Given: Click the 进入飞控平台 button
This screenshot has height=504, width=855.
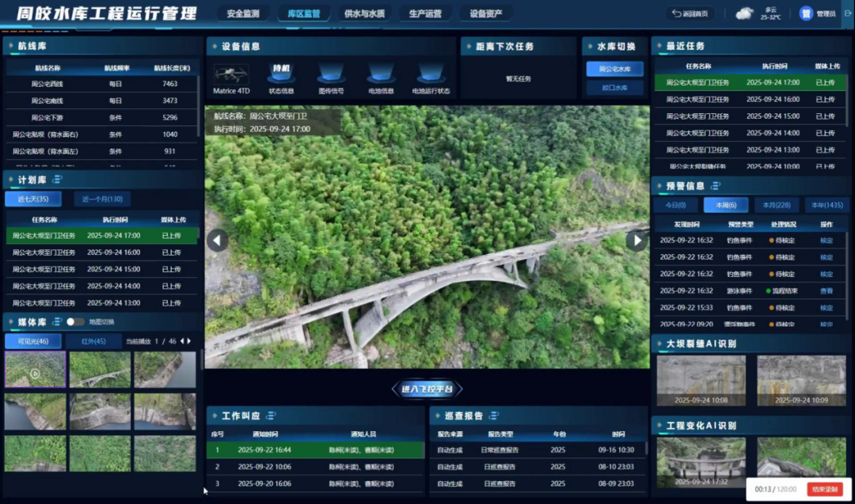Looking at the screenshot, I should [427, 388].
